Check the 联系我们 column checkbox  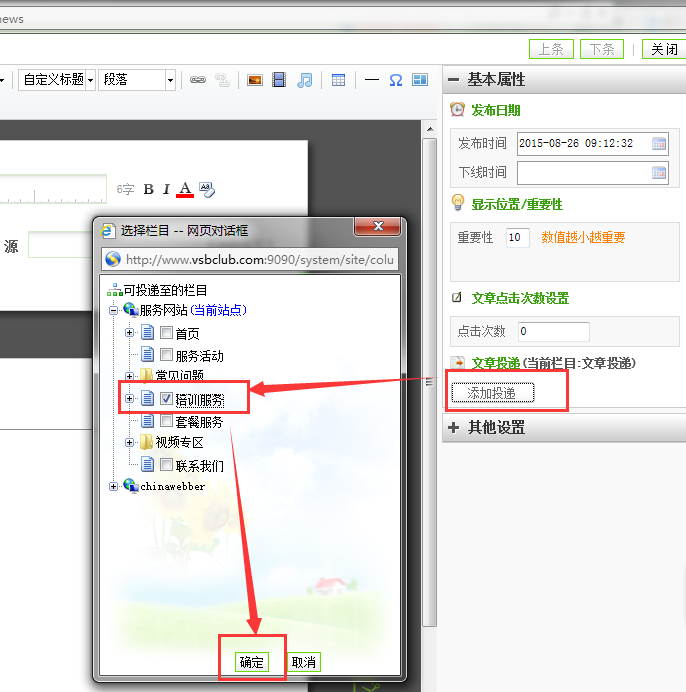pyautogui.click(x=166, y=464)
